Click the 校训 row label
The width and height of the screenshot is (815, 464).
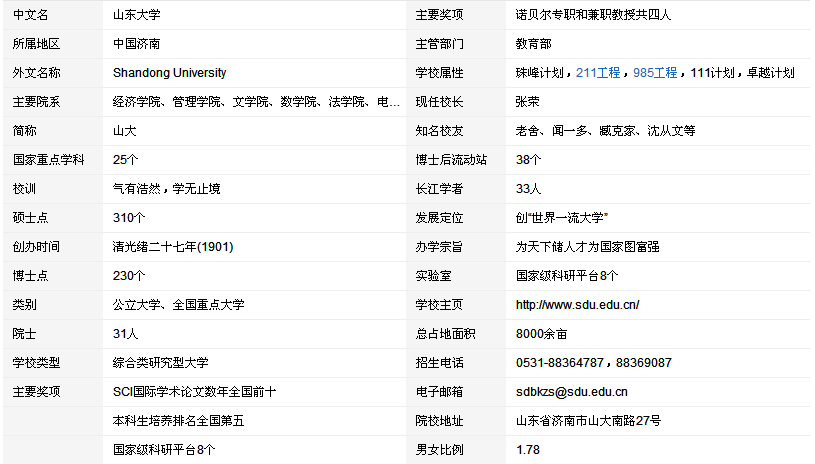[24, 189]
